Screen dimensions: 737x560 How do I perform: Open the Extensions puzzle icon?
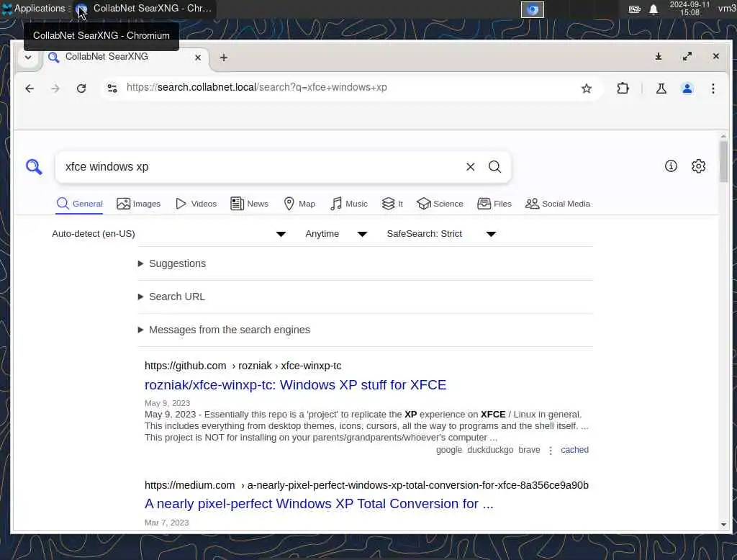pyautogui.click(x=623, y=89)
